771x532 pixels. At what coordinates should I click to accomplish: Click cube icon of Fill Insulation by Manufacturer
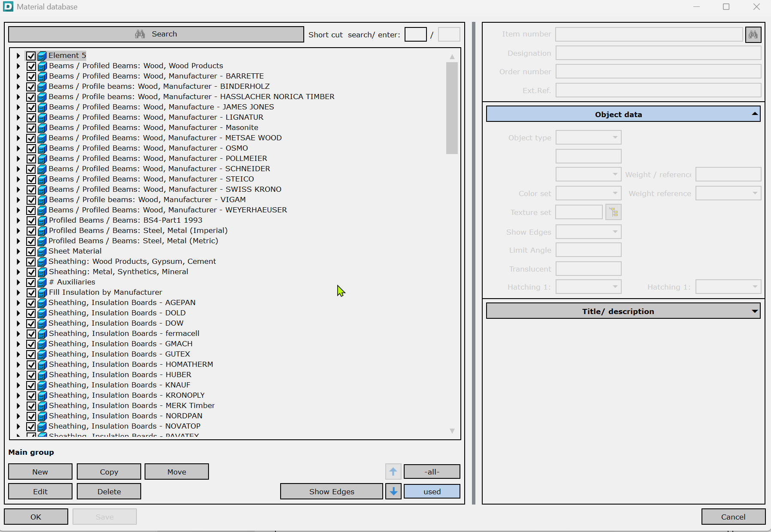42,293
